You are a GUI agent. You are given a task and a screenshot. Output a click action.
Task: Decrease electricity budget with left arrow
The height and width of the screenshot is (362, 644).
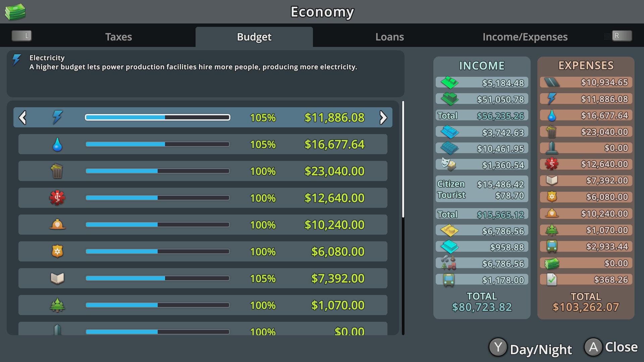22,118
